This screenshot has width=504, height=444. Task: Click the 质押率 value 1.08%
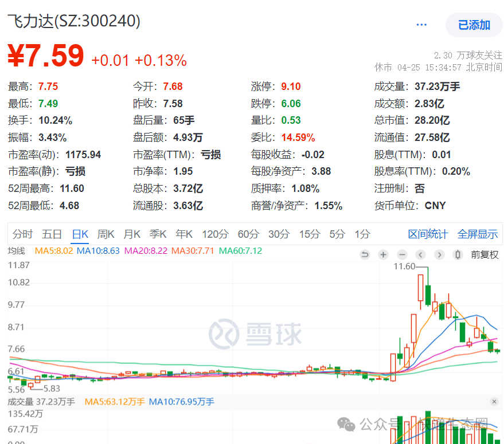pos(306,188)
